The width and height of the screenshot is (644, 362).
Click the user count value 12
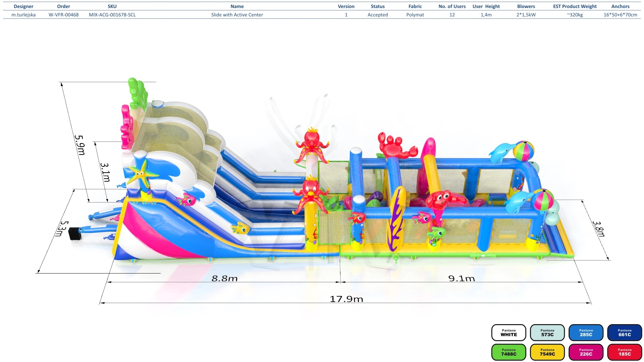(452, 15)
